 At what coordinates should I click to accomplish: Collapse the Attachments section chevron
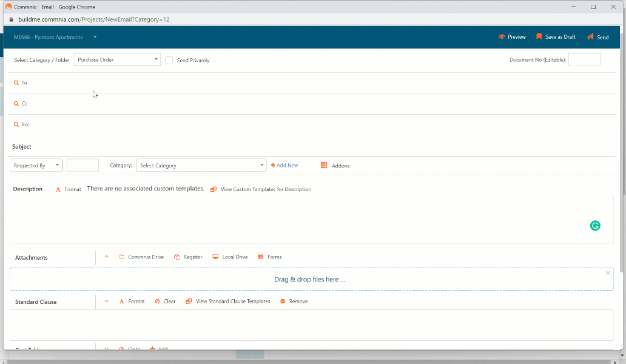pyautogui.click(x=107, y=257)
